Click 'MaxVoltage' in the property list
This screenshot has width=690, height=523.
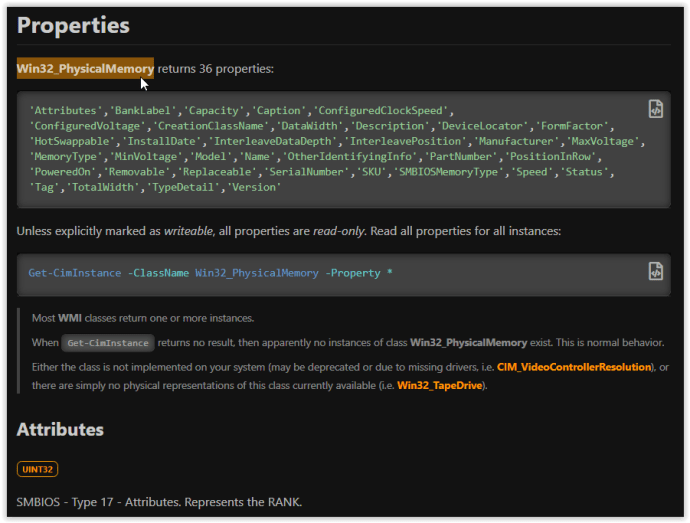(x=602, y=141)
